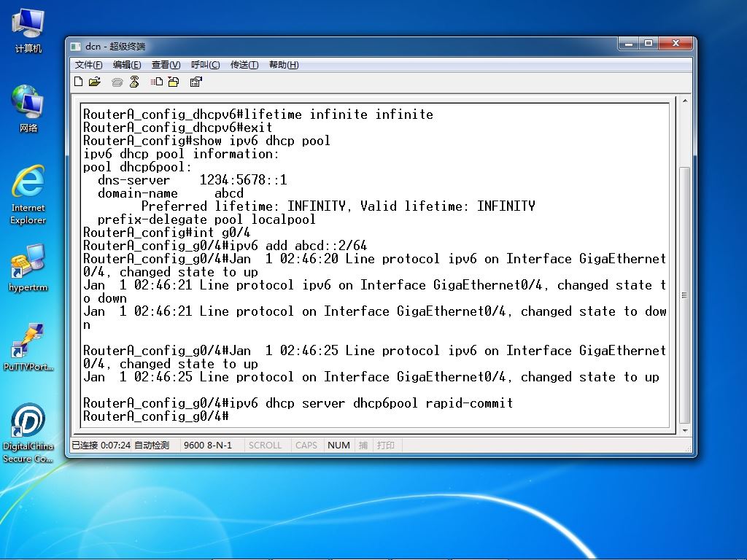Image resolution: width=747 pixels, height=560 pixels.
Task: Click the 'lifetime infinite infinite' command line
Action: (258, 114)
